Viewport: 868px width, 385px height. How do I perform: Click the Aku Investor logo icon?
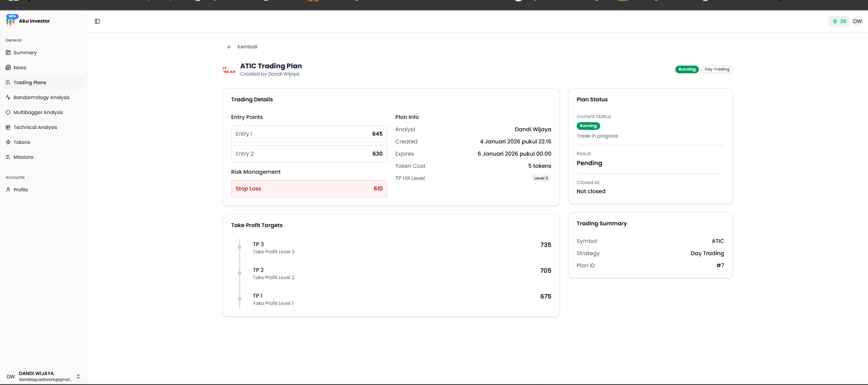click(x=10, y=20)
